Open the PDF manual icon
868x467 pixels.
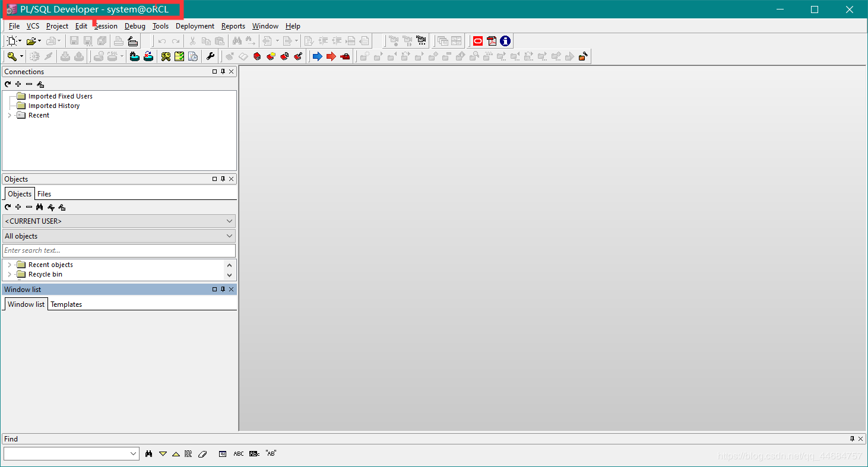(x=492, y=41)
